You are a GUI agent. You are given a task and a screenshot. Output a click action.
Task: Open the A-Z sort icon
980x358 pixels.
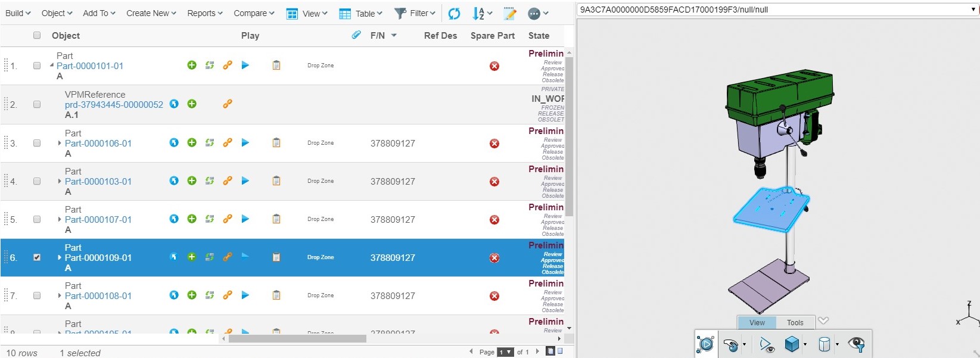pyautogui.click(x=478, y=13)
